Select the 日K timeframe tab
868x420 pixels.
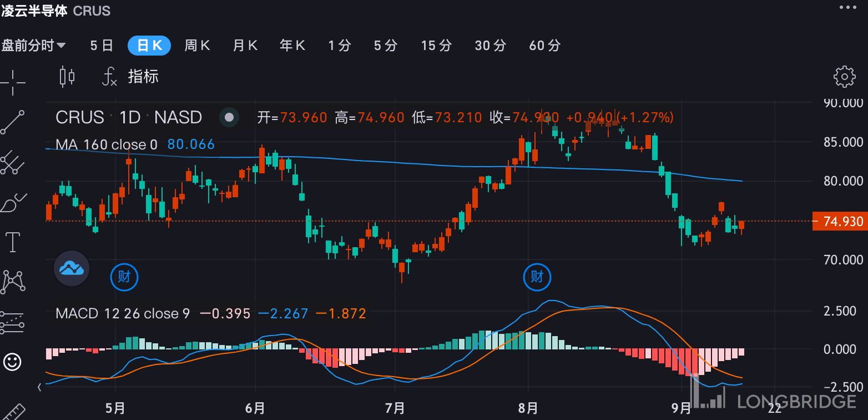(x=149, y=46)
